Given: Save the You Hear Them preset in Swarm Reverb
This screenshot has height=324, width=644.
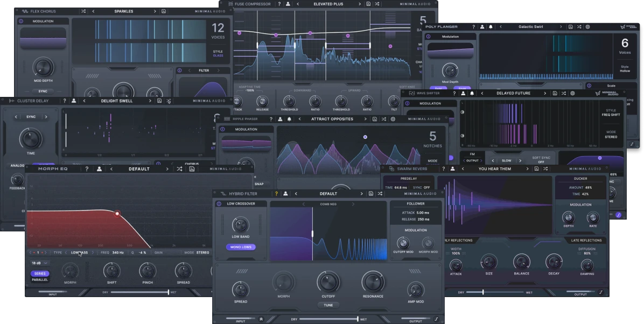Looking at the screenshot, I should point(536,169).
